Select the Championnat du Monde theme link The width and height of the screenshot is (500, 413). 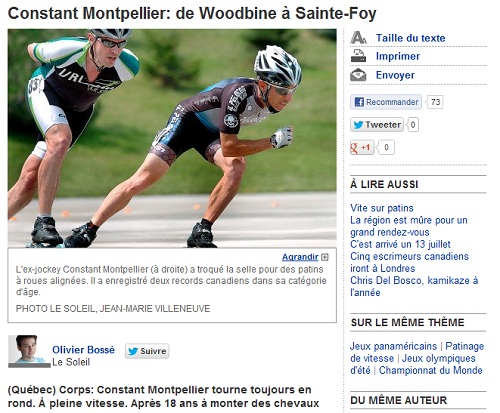click(431, 370)
